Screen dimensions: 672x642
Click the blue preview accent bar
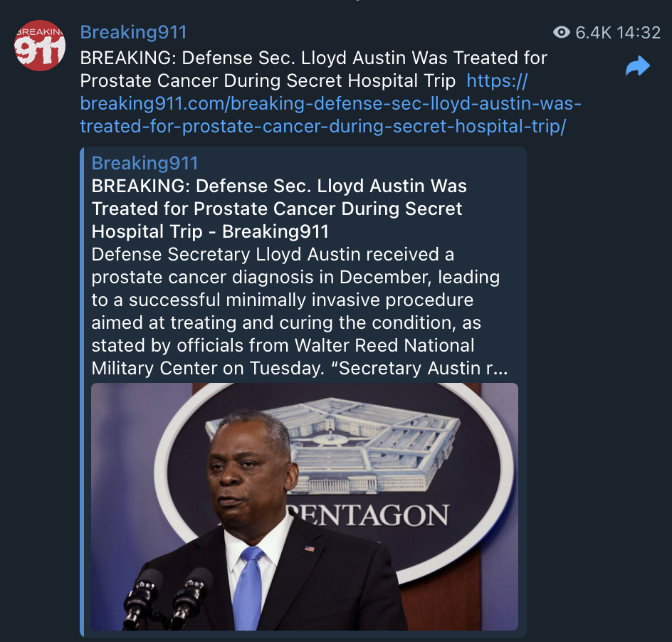click(x=82, y=391)
